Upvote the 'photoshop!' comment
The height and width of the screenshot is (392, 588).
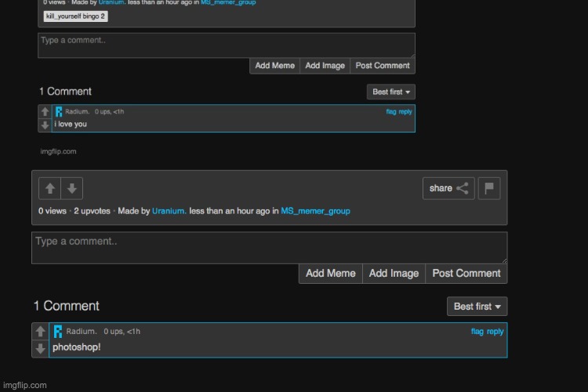point(41,332)
